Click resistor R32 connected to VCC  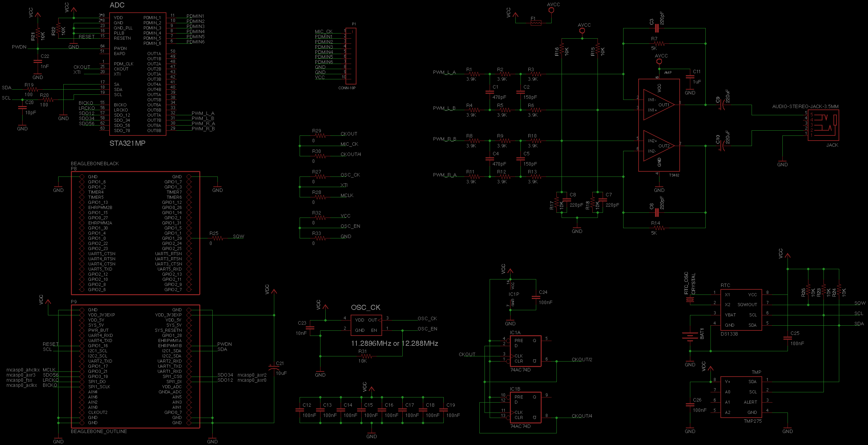tap(319, 218)
